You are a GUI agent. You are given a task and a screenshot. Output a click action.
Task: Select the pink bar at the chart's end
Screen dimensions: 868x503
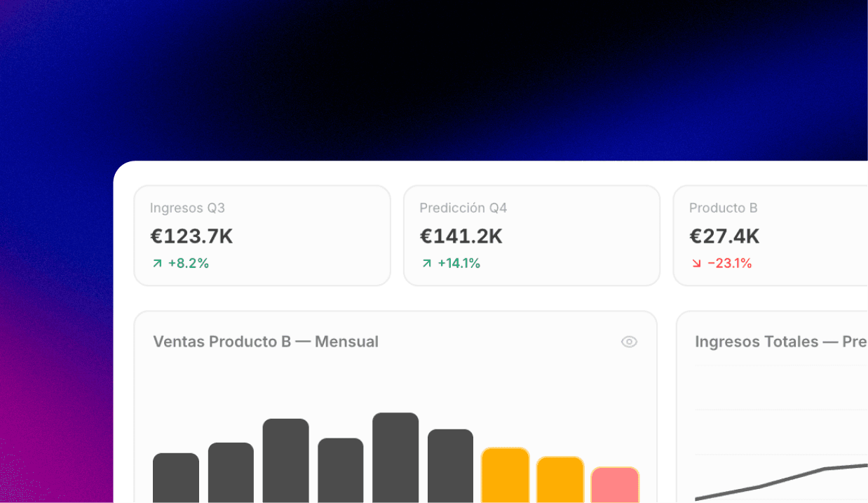pos(615,485)
